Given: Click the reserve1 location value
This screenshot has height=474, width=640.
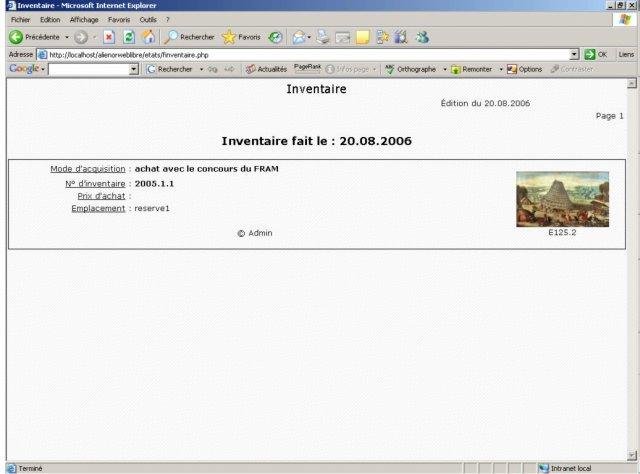Looking at the screenshot, I should [x=152, y=208].
